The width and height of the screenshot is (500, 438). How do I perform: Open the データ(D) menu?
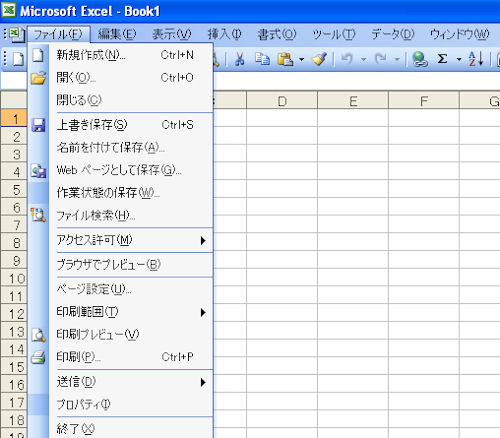393,34
